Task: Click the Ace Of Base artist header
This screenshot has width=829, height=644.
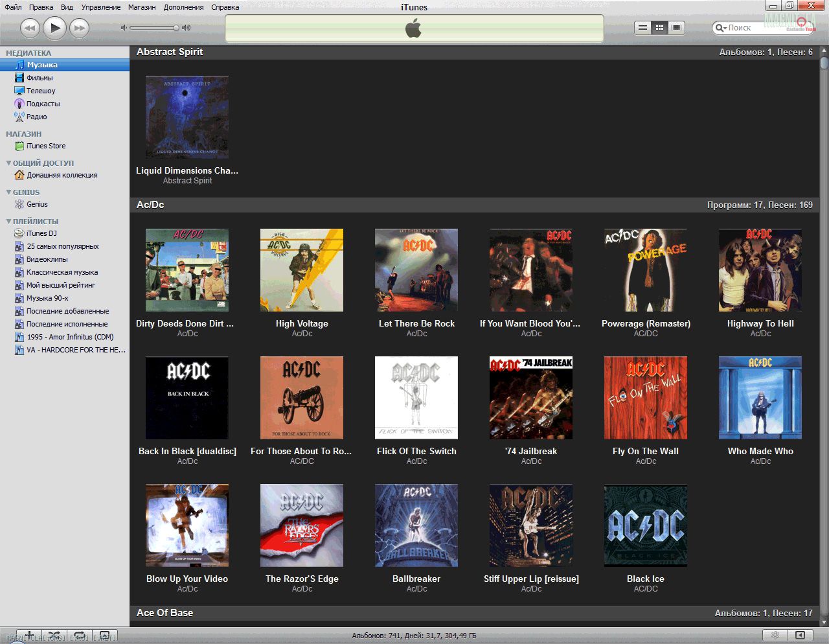Action: point(165,613)
